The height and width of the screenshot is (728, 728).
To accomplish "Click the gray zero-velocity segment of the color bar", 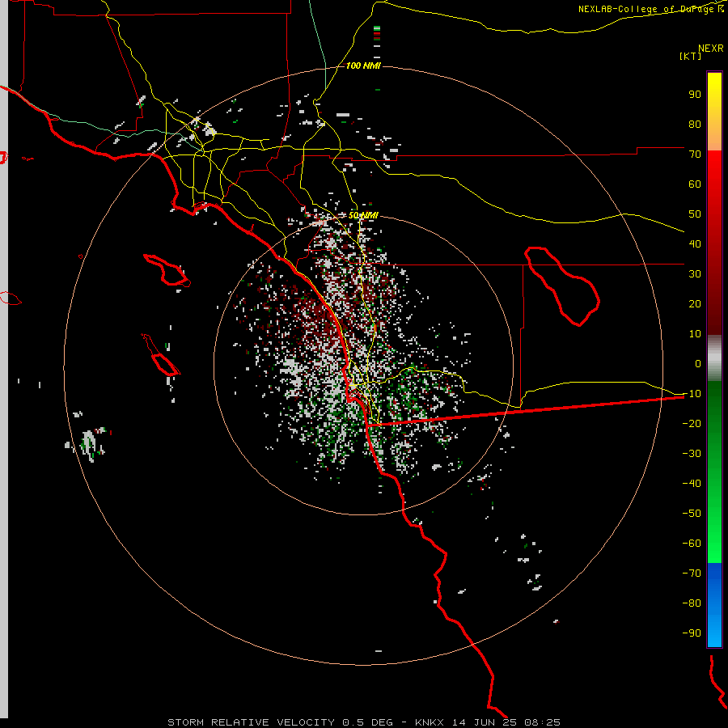I will point(714,358).
